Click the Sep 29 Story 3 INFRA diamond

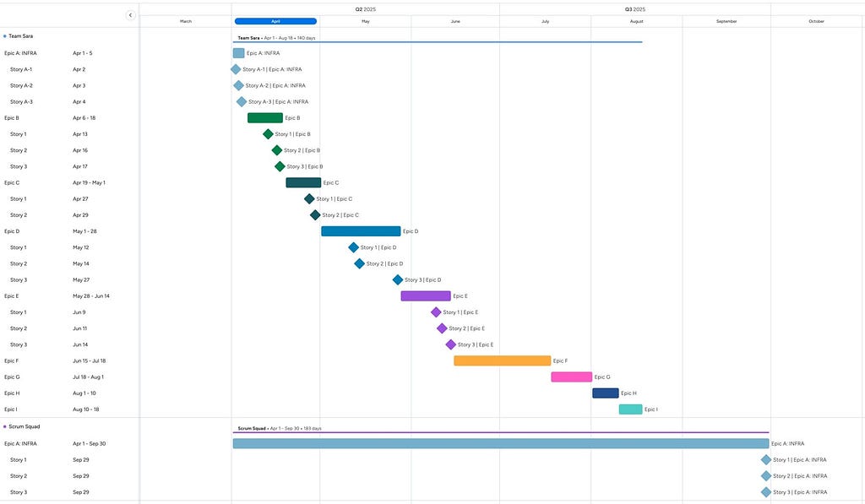765,492
